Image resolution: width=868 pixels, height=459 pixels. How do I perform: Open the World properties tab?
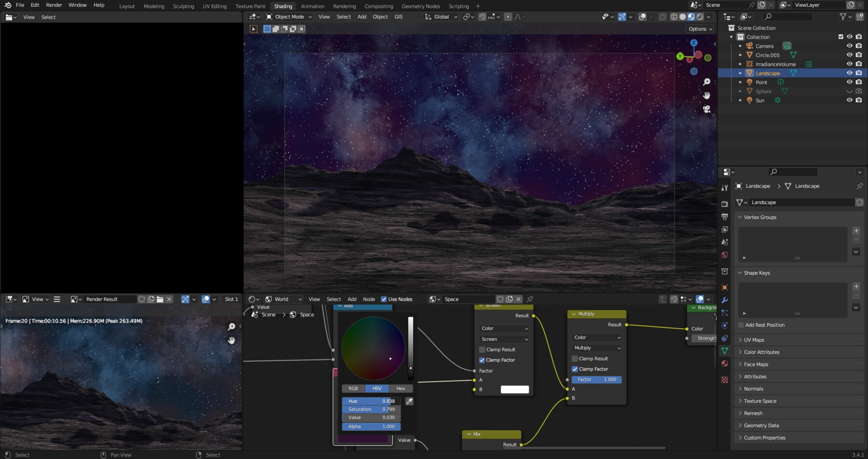(x=724, y=255)
